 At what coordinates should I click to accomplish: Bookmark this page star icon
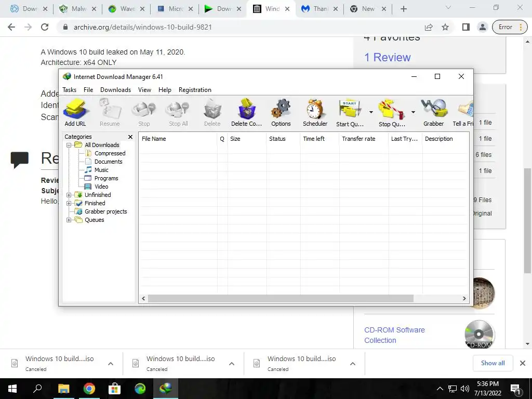[445, 27]
